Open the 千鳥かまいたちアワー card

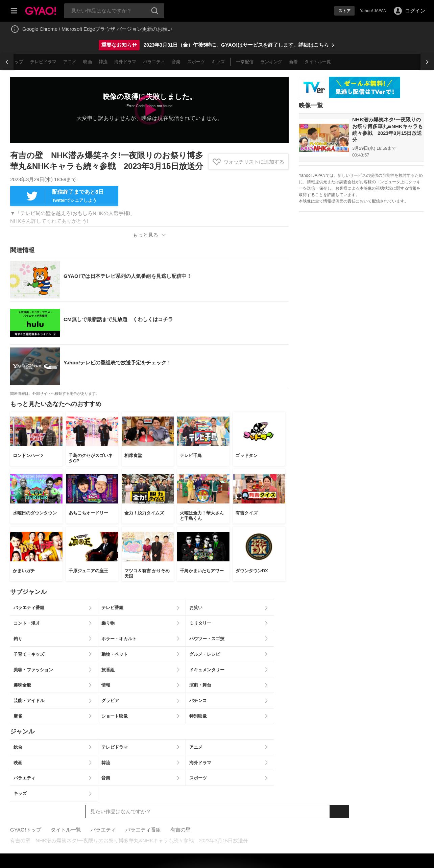203,554
